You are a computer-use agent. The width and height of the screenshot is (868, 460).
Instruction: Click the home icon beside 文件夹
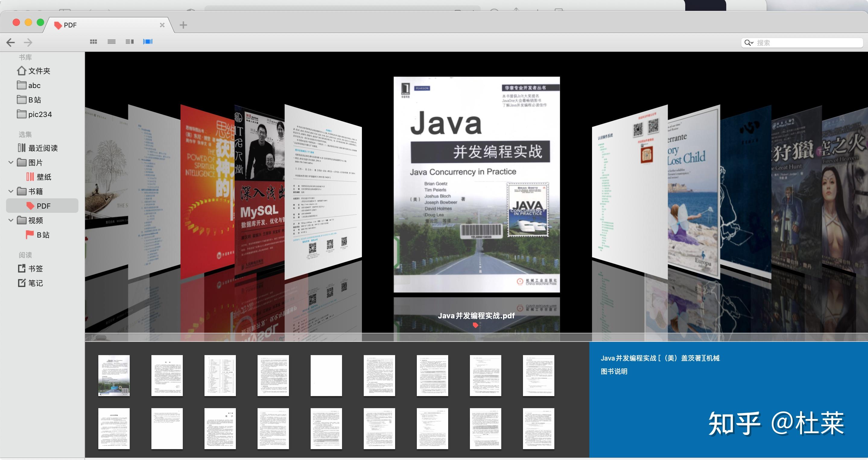click(x=22, y=71)
